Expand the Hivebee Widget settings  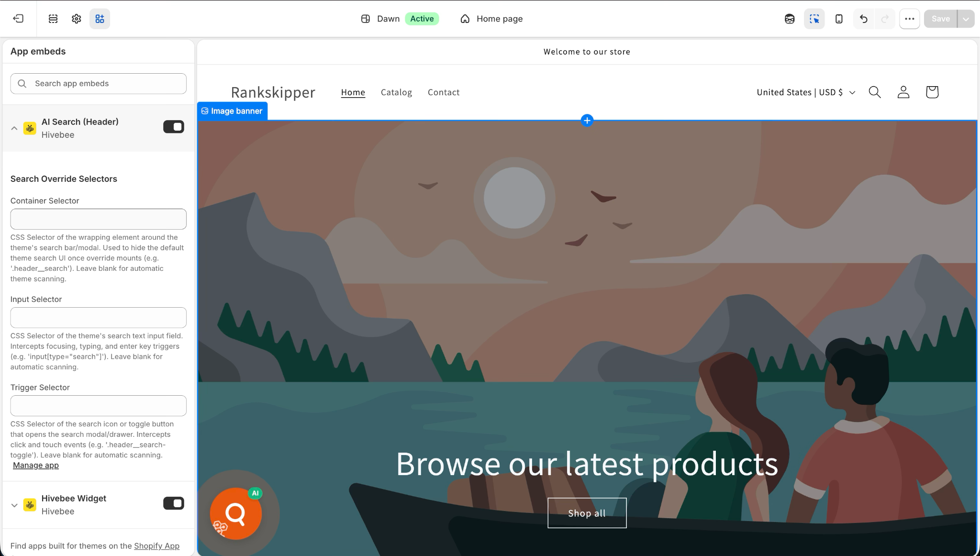pyautogui.click(x=14, y=505)
